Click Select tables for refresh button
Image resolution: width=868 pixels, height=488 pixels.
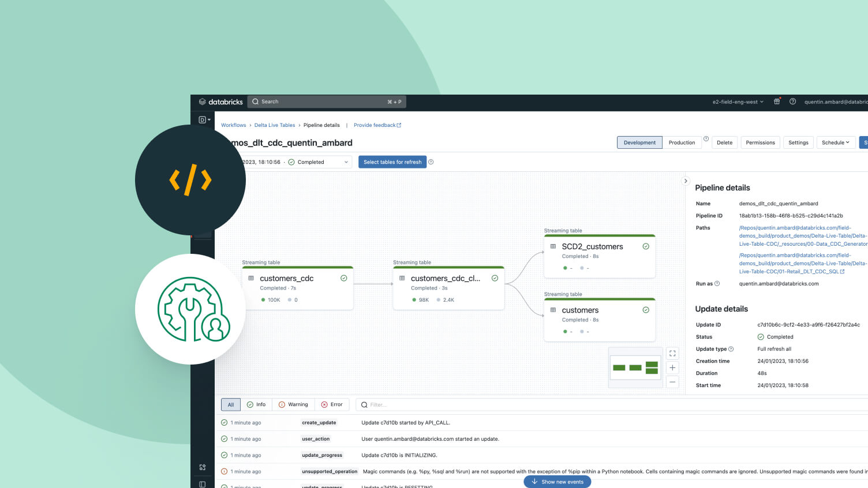pos(392,162)
